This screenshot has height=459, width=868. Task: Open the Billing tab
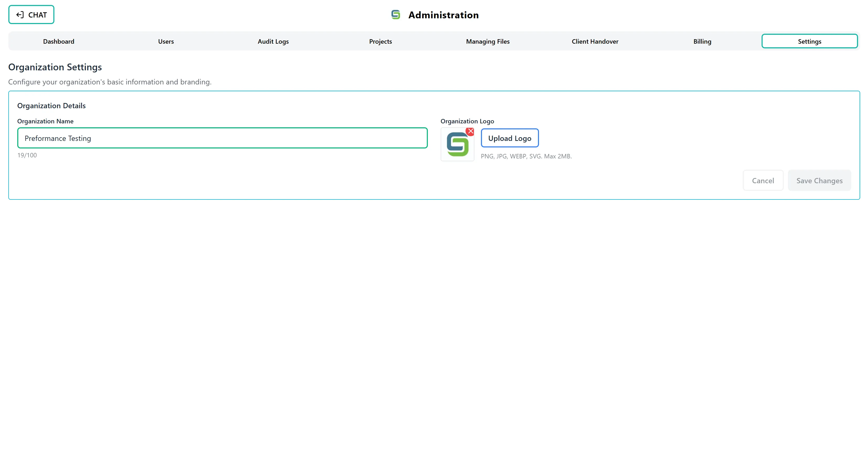[x=702, y=41]
